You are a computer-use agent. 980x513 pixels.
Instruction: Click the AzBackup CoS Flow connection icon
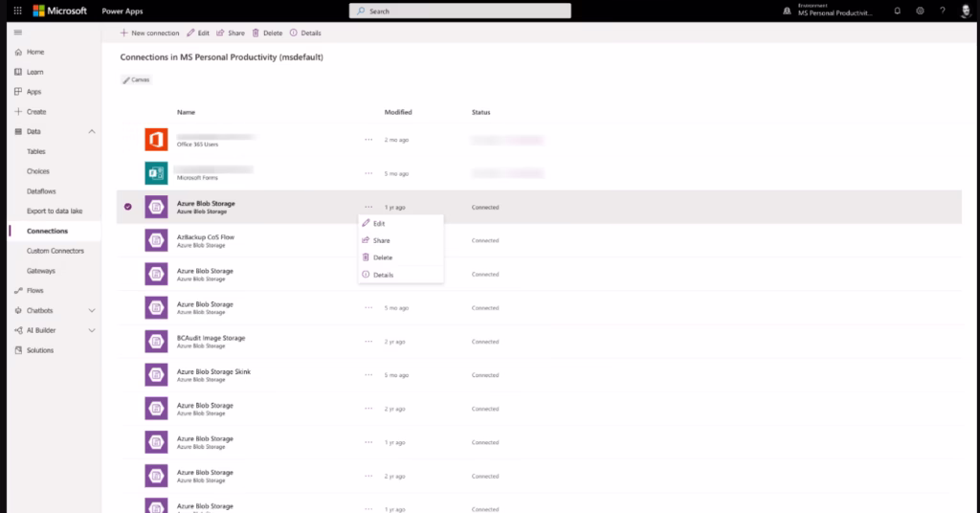(x=156, y=240)
